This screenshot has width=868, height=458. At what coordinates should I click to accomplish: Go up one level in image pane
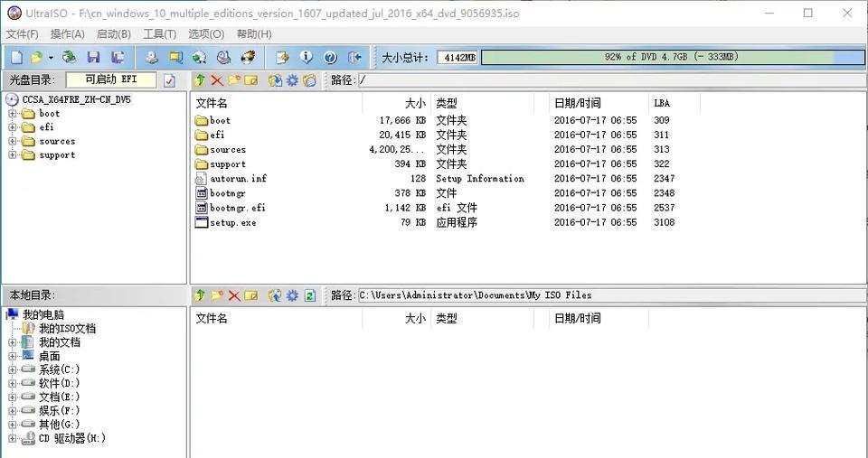pos(200,80)
